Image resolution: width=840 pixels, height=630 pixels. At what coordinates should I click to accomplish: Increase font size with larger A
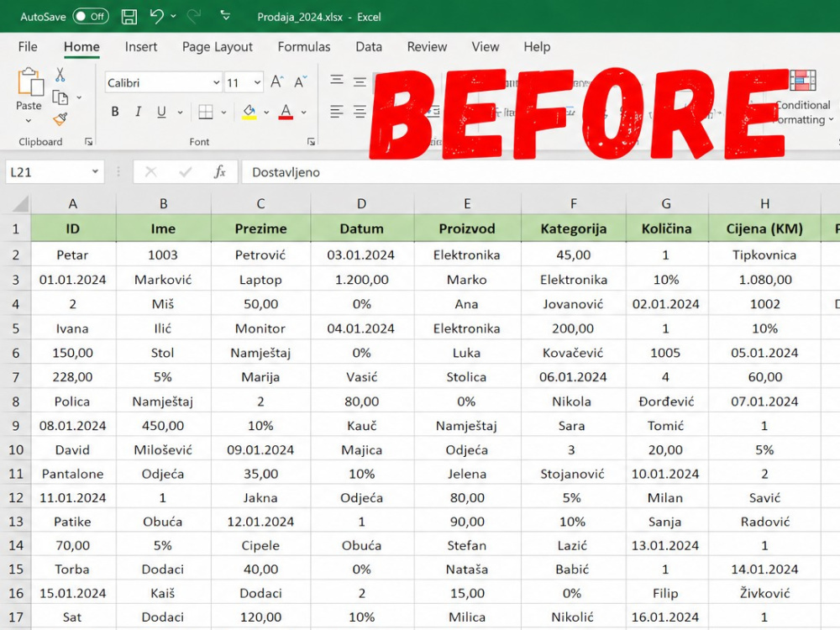(276, 82)
